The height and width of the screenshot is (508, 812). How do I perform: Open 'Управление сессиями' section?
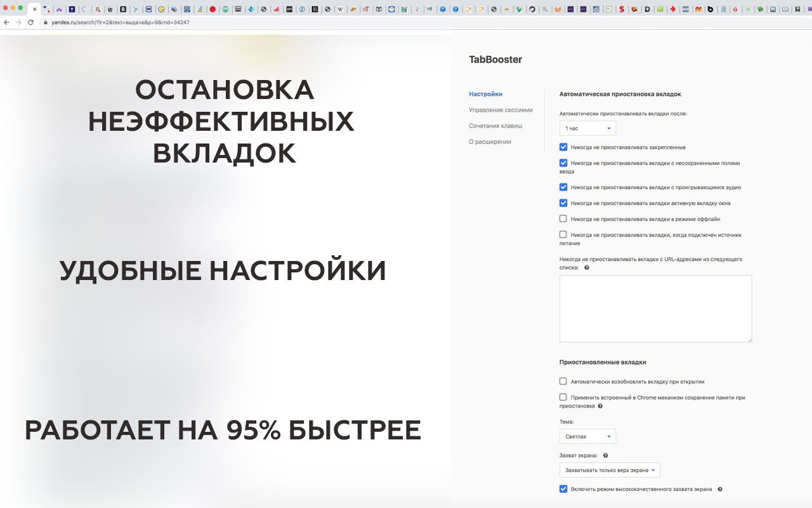point(501,110)
